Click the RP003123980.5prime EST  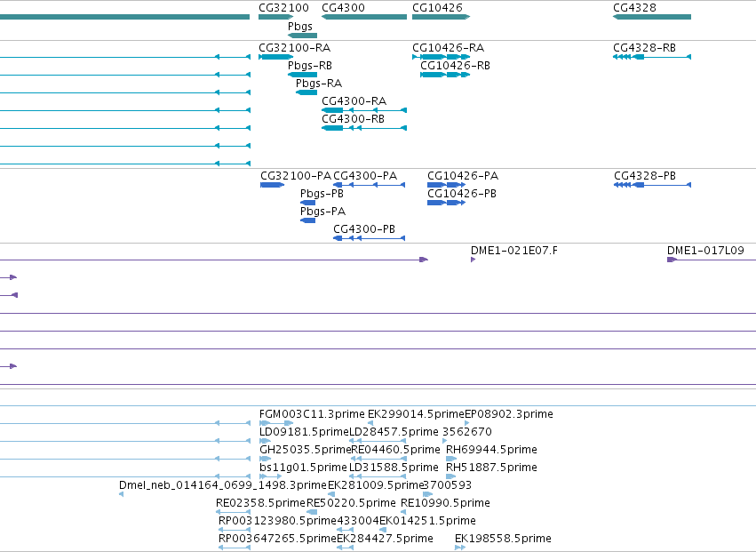tap(235, 530)
